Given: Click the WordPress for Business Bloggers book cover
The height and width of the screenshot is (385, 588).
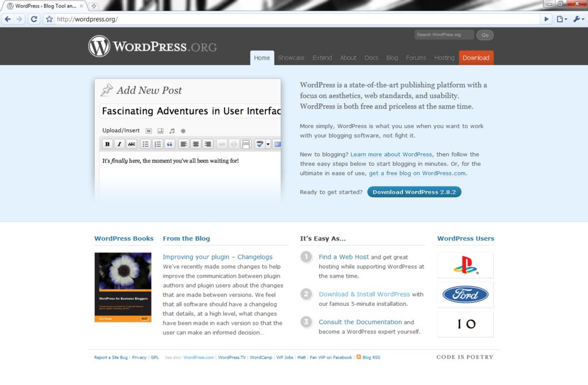Looking at the screenshot, I should (123, 287).
